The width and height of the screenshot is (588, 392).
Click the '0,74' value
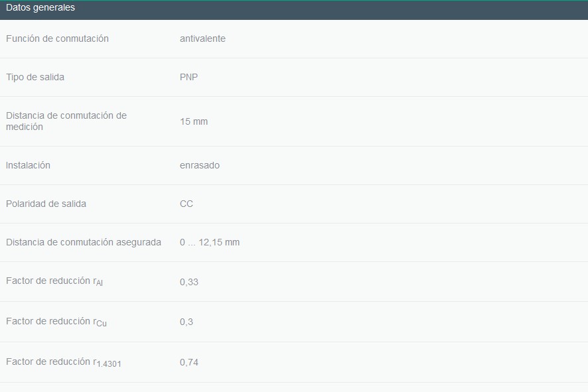(x=189, y=362)
